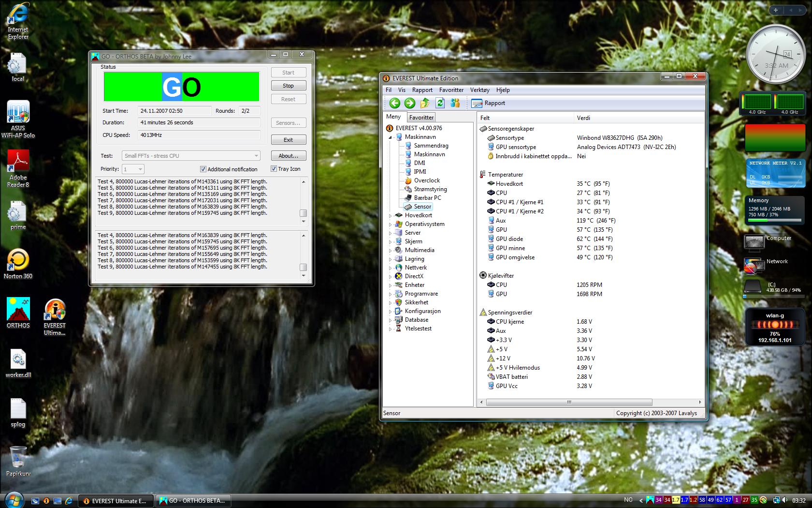This screenshot has height=508, width=812.
Task: Click Network icon in sidebar gadget
Action: click(754, 266)
